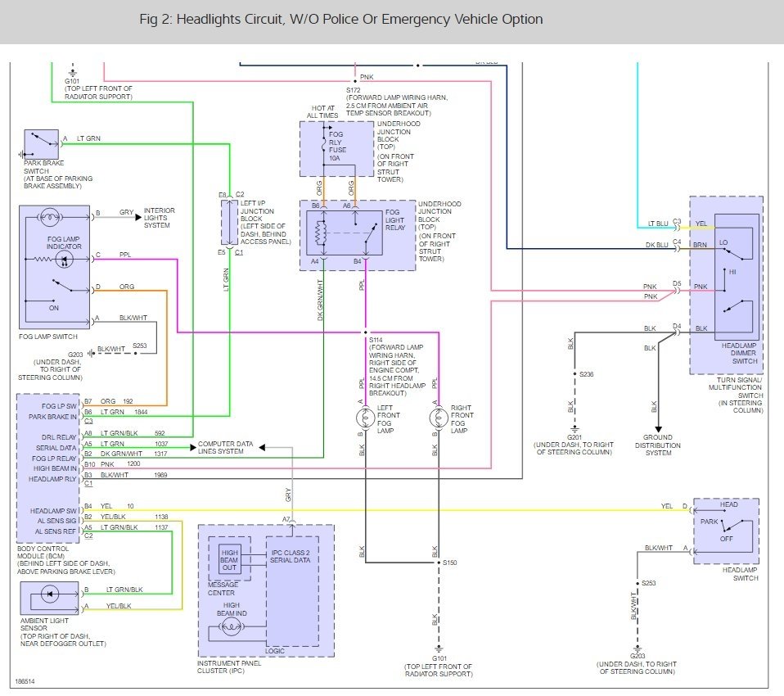784x696 pixels.
Task: Select the Left Front Fog Lamp bulb symbol
Action: tap(366, 418)
